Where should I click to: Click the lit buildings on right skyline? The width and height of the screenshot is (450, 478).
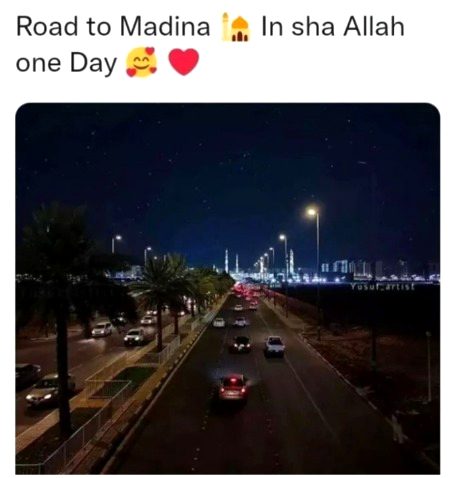tap(378, 270)
